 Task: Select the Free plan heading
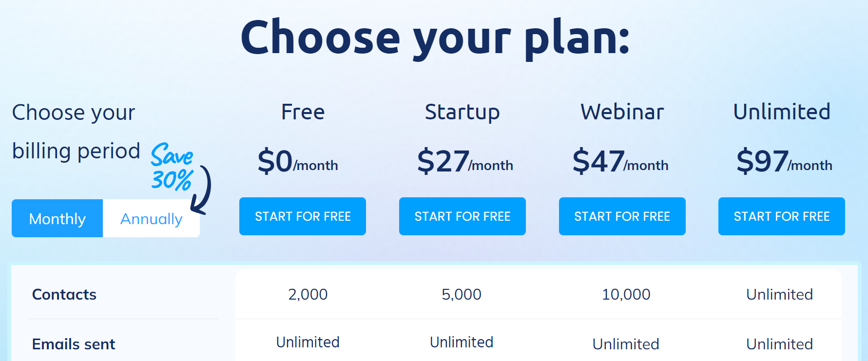pos(303,112)
